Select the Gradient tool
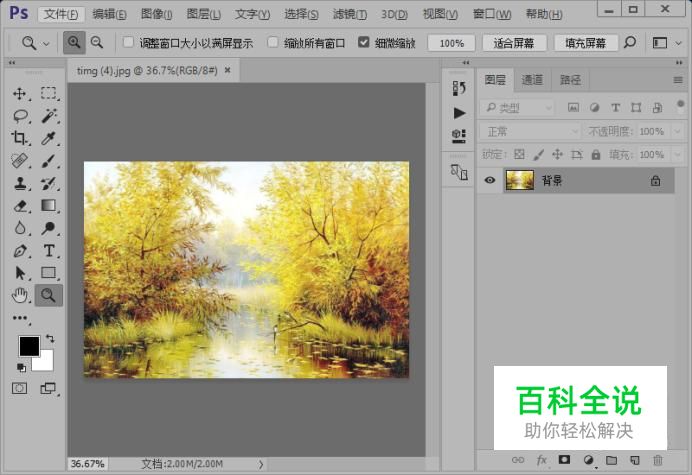Image resolution: width=692 pixels, height=475 pixels. pos(48,206)
